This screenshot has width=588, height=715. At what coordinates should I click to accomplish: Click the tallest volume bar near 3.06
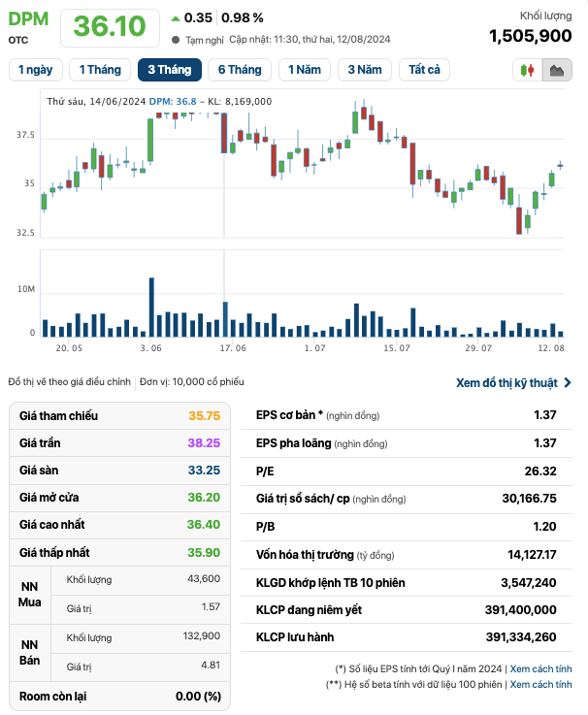point(151,307)
